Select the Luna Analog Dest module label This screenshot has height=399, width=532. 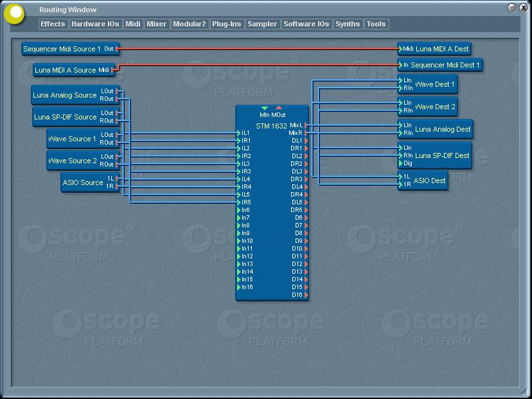coord(443,129)
